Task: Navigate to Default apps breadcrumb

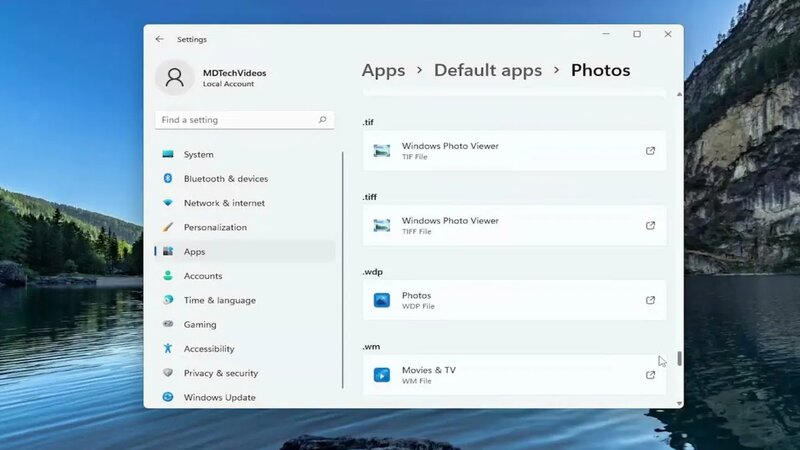Action: click(x=488, y=70)
